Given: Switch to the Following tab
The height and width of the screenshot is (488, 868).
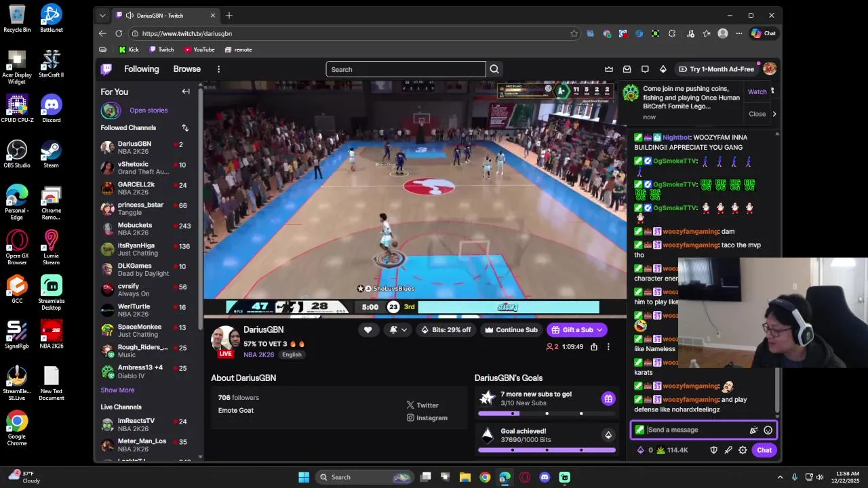Looking at the screenshot, I should point(141,69).
